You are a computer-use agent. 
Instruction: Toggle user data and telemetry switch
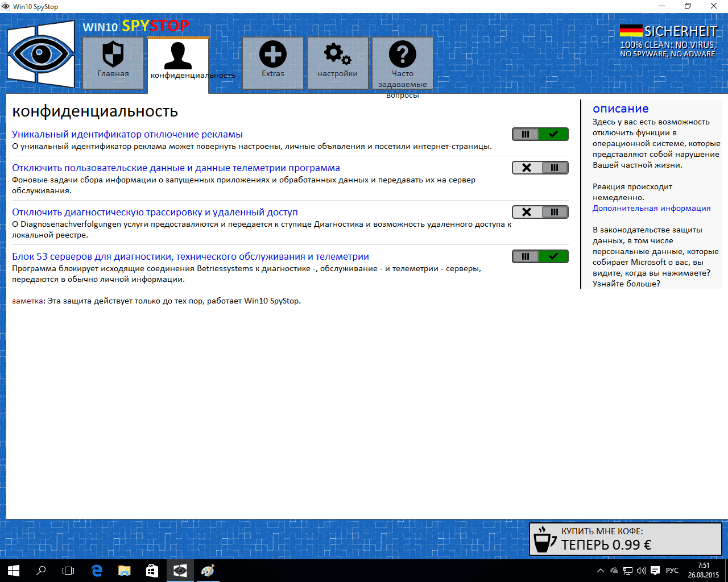click(x=540, y=168)
